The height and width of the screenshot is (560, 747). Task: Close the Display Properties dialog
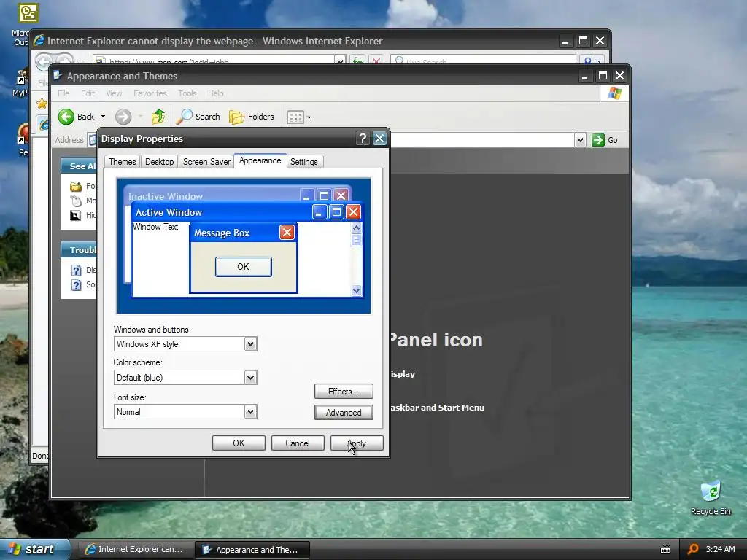point(379,139)
